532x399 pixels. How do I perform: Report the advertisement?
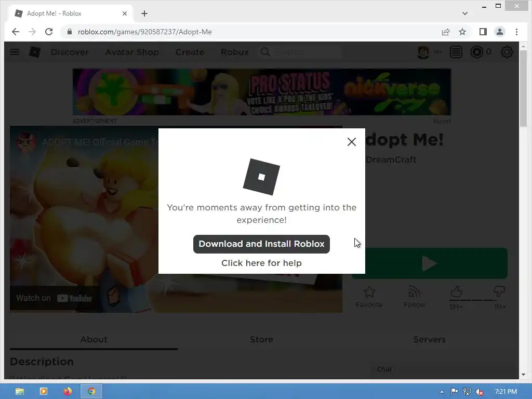442,121
